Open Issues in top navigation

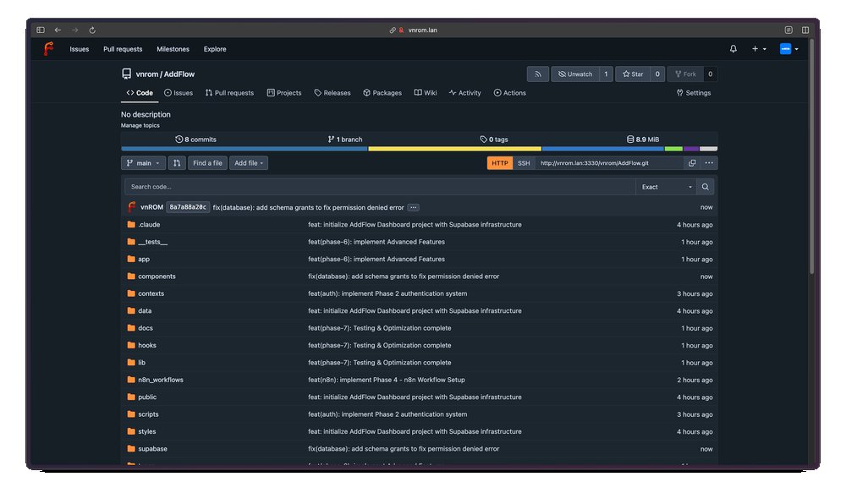pos(80,49)
